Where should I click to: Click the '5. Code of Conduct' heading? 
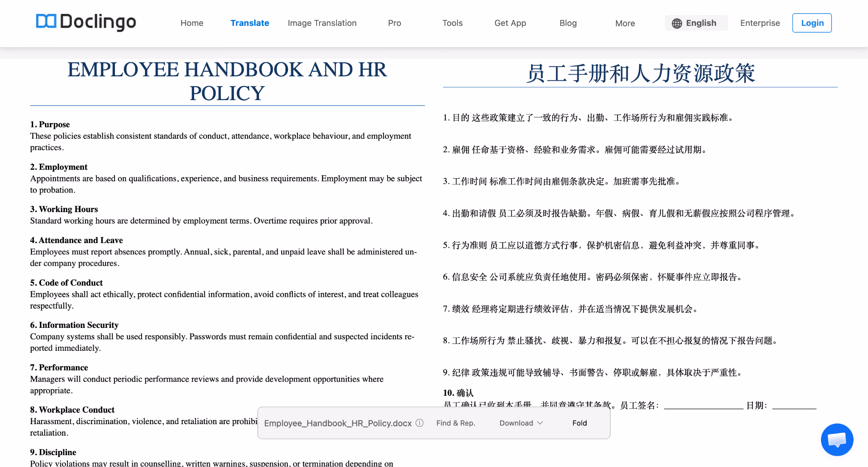[x=67, y=282]
